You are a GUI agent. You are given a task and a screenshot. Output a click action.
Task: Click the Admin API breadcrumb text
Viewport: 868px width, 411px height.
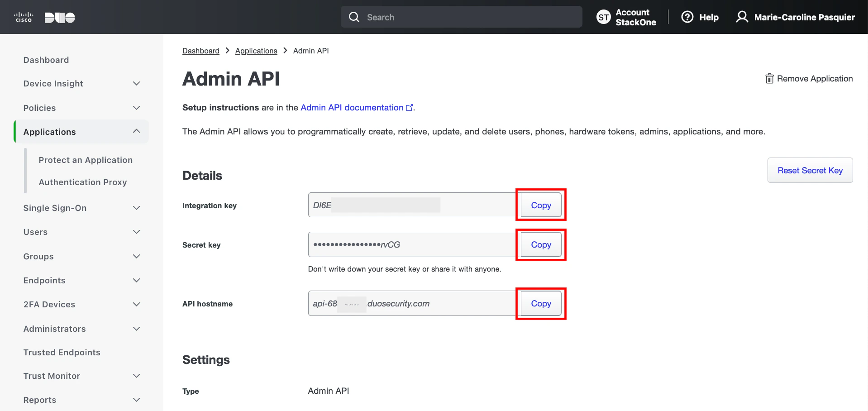pyautogui.click(x=311, y=51)
